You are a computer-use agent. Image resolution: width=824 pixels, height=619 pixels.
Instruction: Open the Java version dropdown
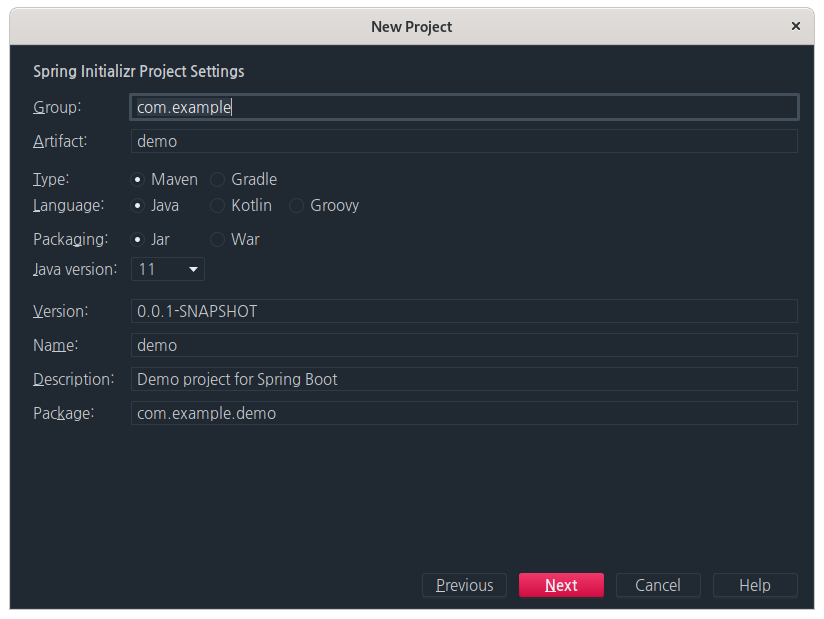pyautogui.click(x=168, y=270)
